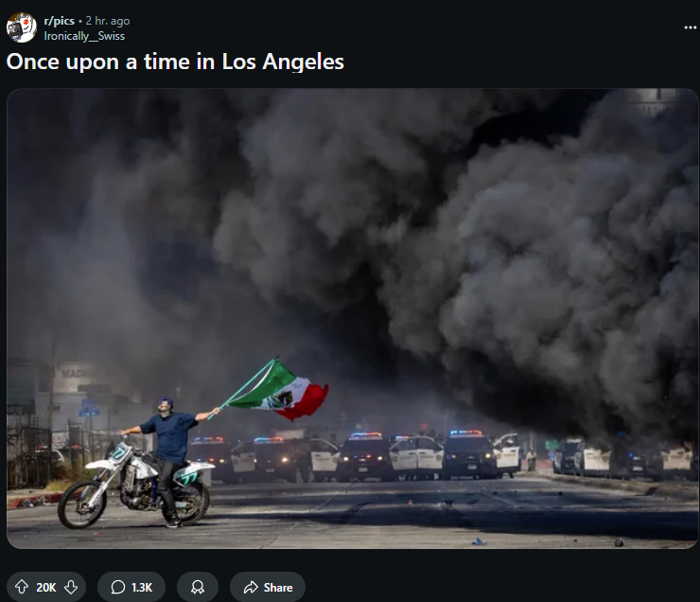Go to the r/pics community link
The image size is (700, 602).
59,21
